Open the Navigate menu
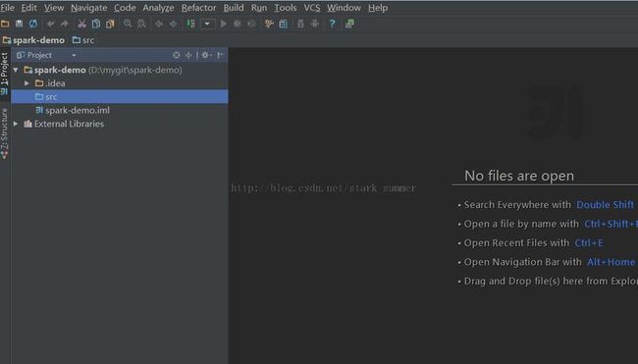 [x=88, y=8]
